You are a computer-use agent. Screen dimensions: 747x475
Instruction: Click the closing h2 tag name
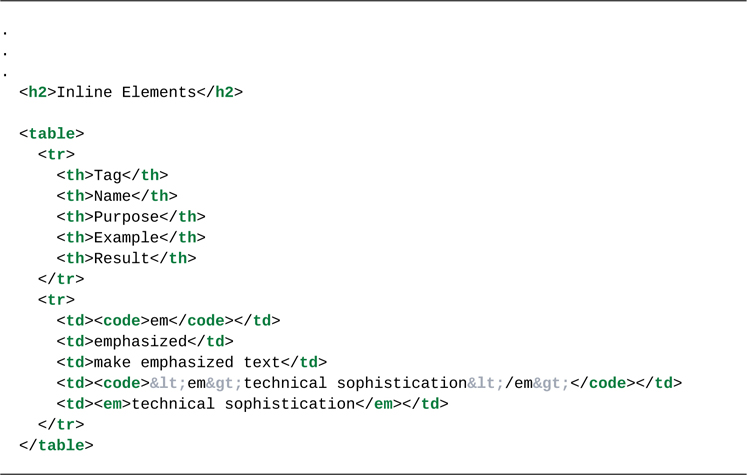(x=224, y=92)
